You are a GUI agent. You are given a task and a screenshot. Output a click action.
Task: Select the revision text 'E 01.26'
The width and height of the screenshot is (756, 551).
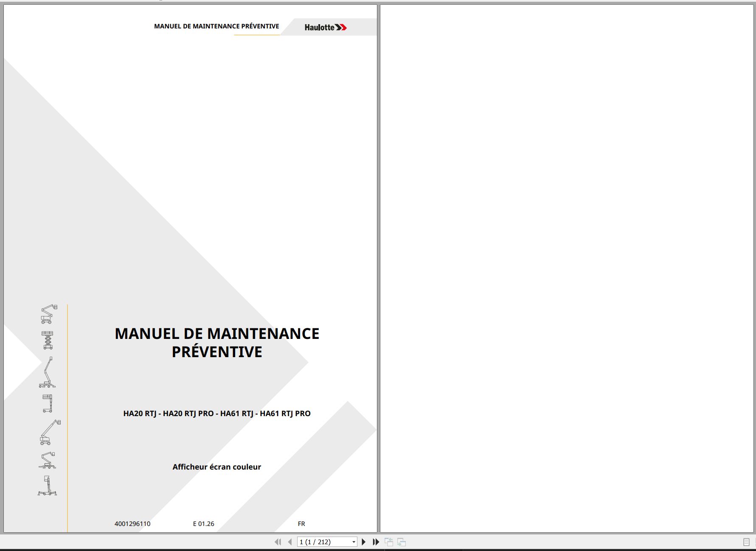(204, 524)
